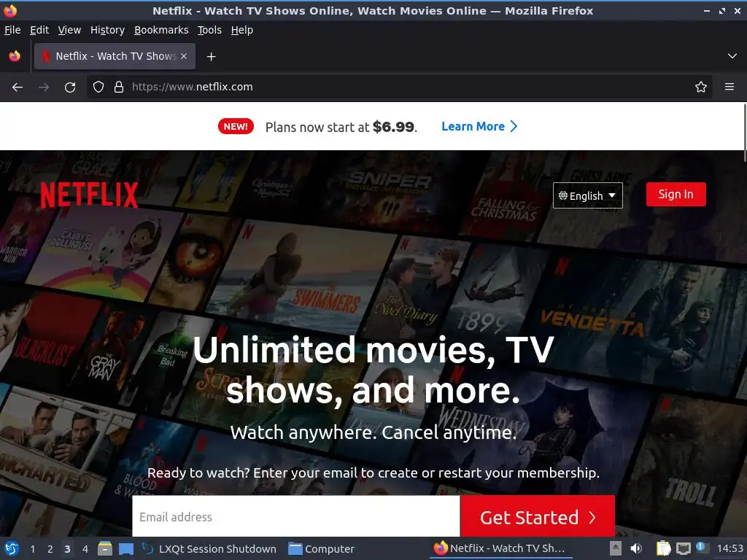Go back to the previous page
The image size is (747, 560).
tap(18, 87)
